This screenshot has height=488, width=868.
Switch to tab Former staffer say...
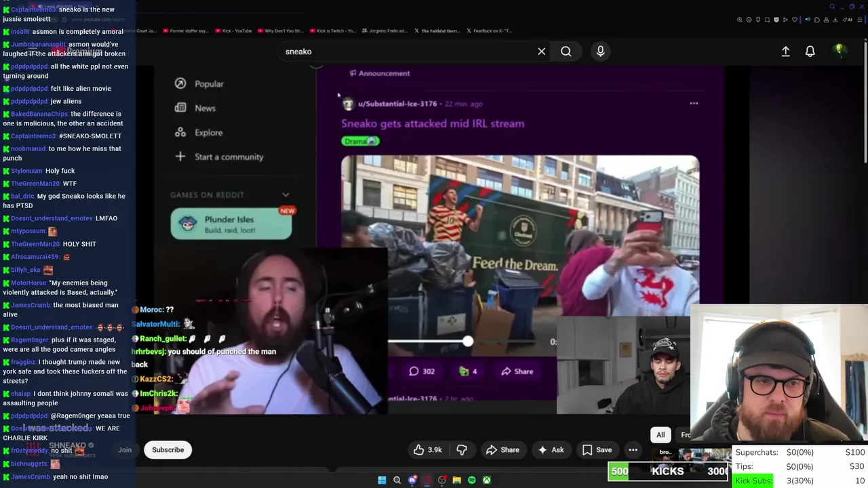pos(184,30)
